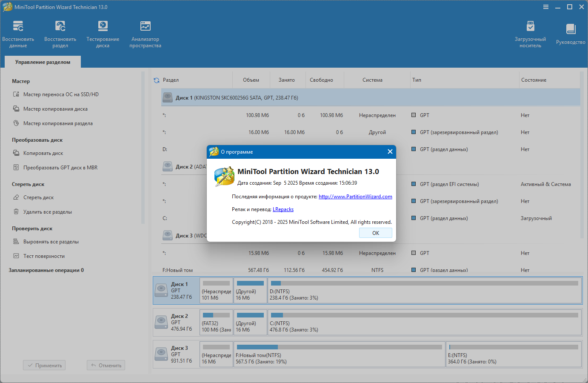Viewport: 588px width, 383px height.
Task: Select E:(NTFS) 364.0 Гб block in map
Action: point(514,354)
